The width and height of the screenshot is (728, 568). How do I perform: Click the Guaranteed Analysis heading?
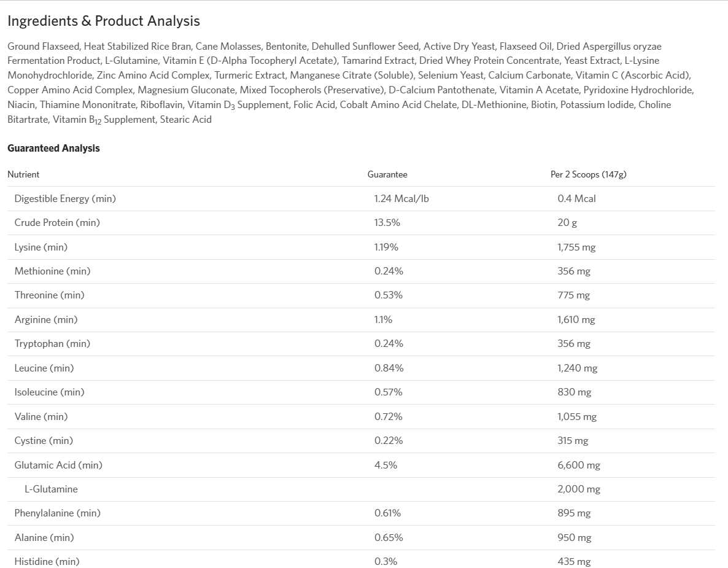(53, 148)
